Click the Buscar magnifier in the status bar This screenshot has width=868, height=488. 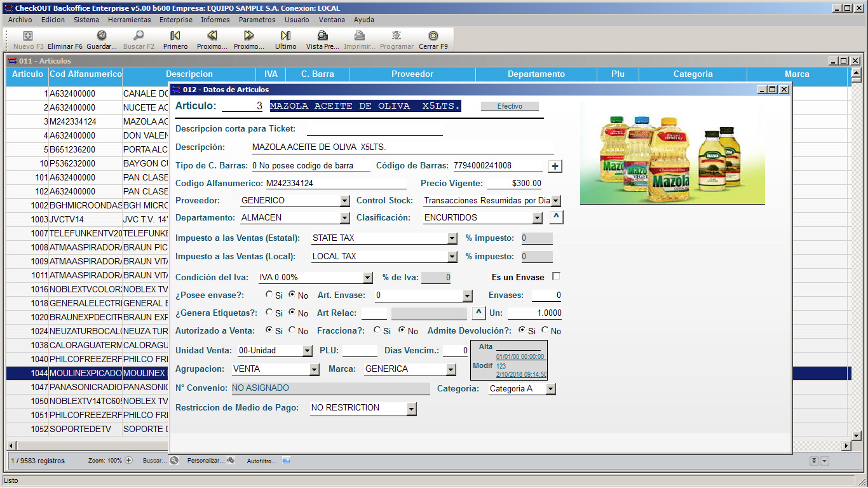(x=174, y=460)
